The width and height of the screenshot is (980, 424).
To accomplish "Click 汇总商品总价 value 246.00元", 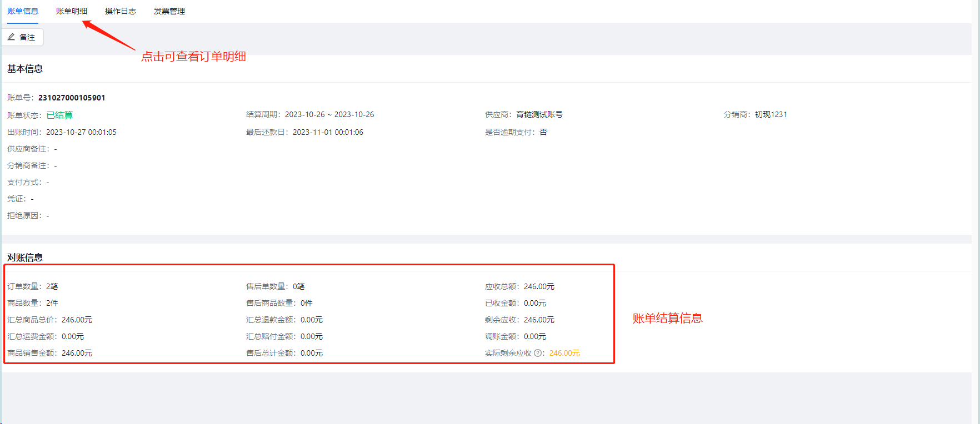I will click(77, 320).
